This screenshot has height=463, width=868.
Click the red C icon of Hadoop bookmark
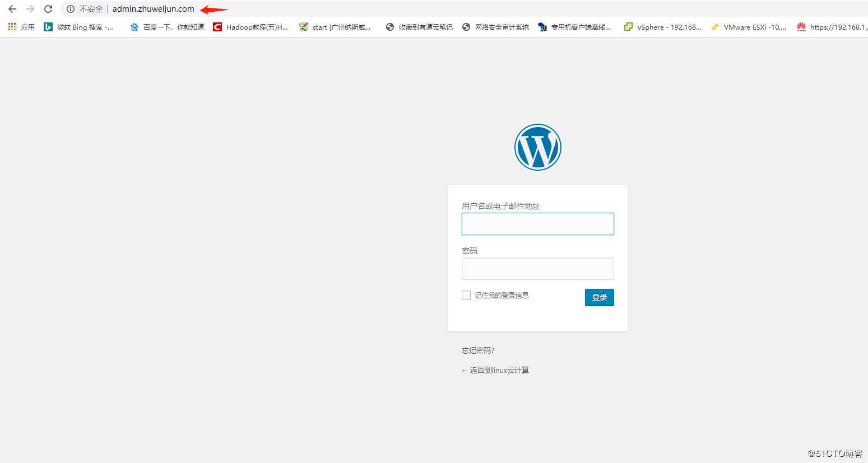click(217, 27)
